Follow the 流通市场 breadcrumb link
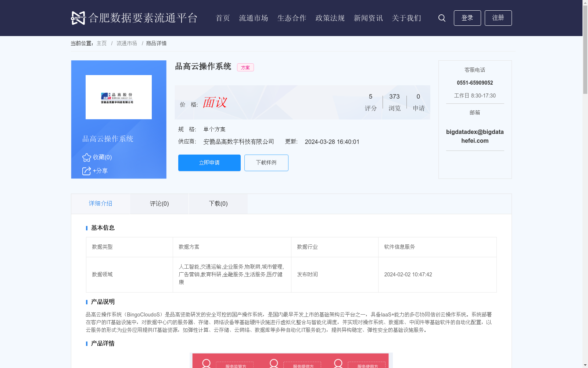Screen dimensions: 588x368 tap(127, 43)
